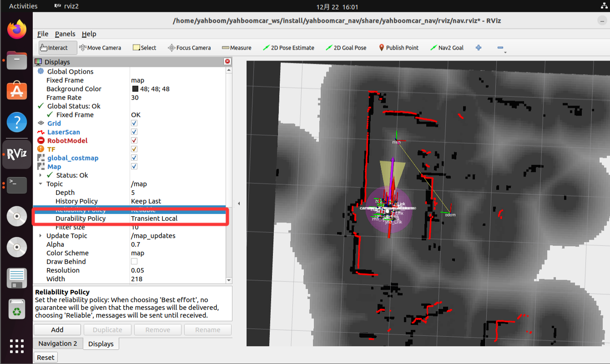Select 2D Pose Estimate tool
The width and height of the screenshot is (610, 364).
click(289, 48)
